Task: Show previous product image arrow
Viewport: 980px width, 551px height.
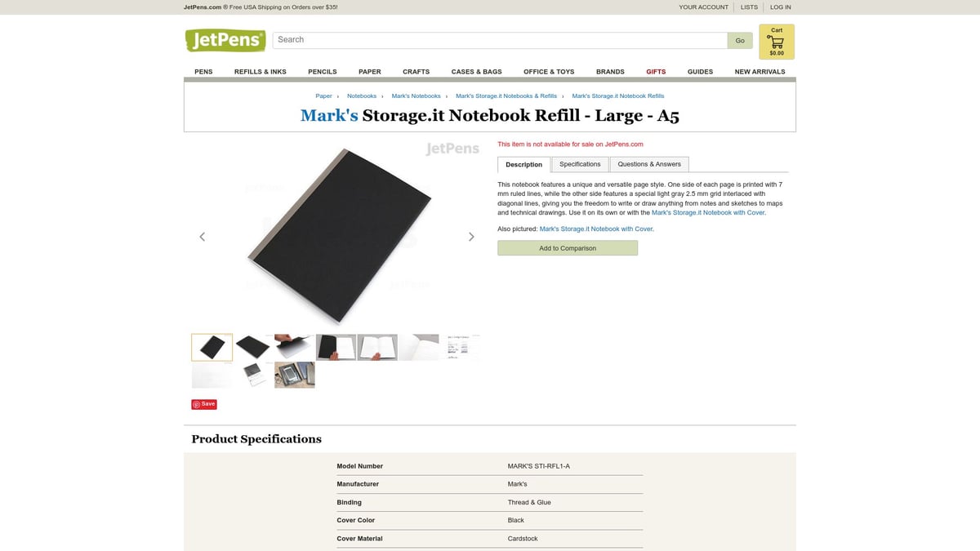Action: 203,237
